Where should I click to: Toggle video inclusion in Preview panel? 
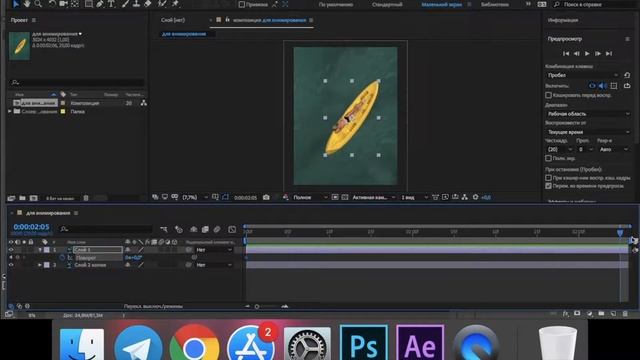592,86
